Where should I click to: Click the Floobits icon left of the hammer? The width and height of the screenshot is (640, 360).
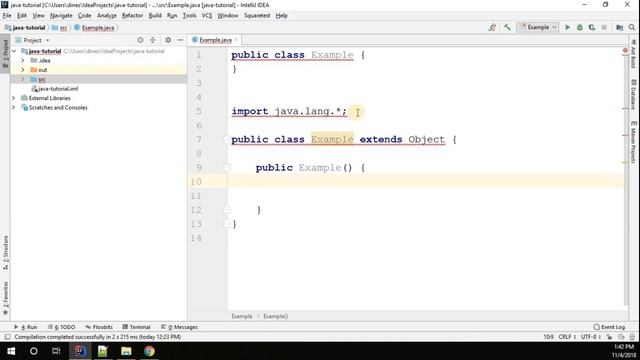click(x=492, y=27)
